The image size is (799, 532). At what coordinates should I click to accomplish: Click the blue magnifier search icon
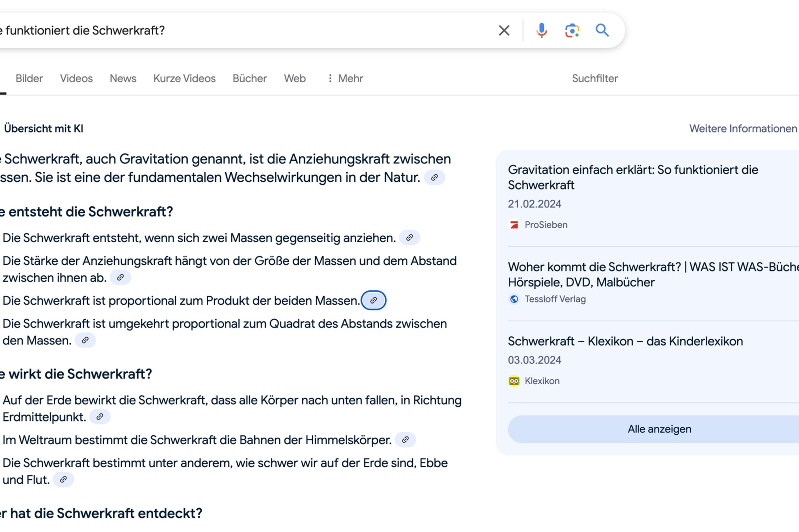click(602, 30)
